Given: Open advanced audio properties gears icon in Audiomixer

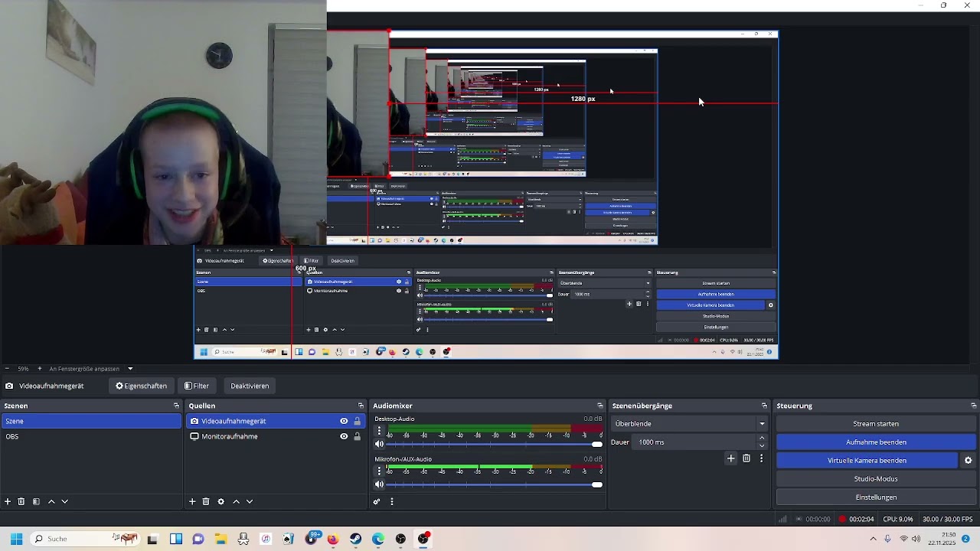Looking at the screenshot, I should coord(377,501).
